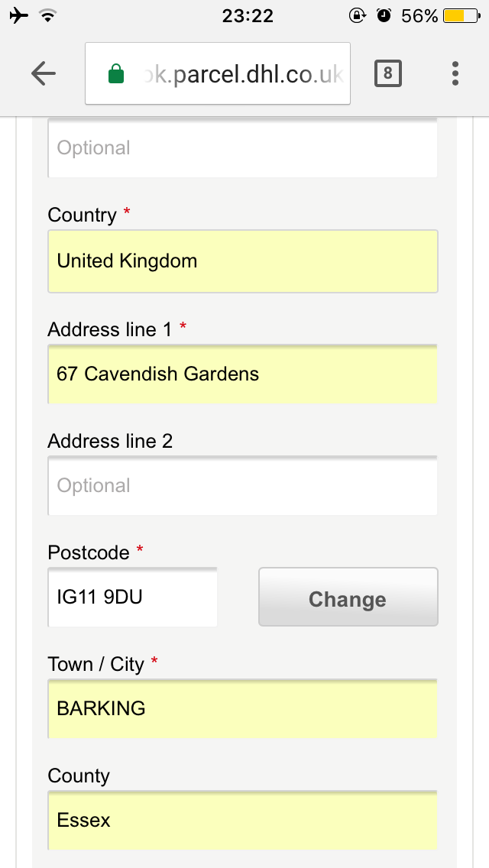Tap the alarm clock status icon
The width and height of the screenshot is (489, 868).
tap(384, 15)
